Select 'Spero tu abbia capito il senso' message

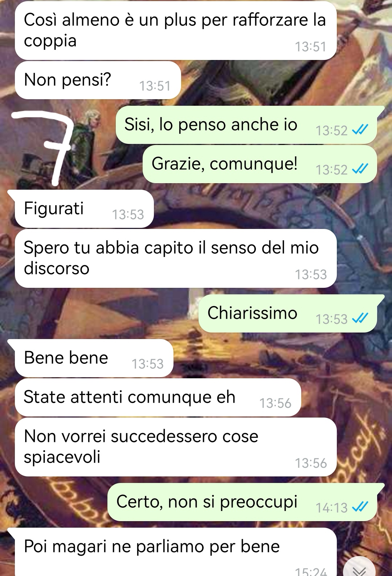[x=176, y=258]
